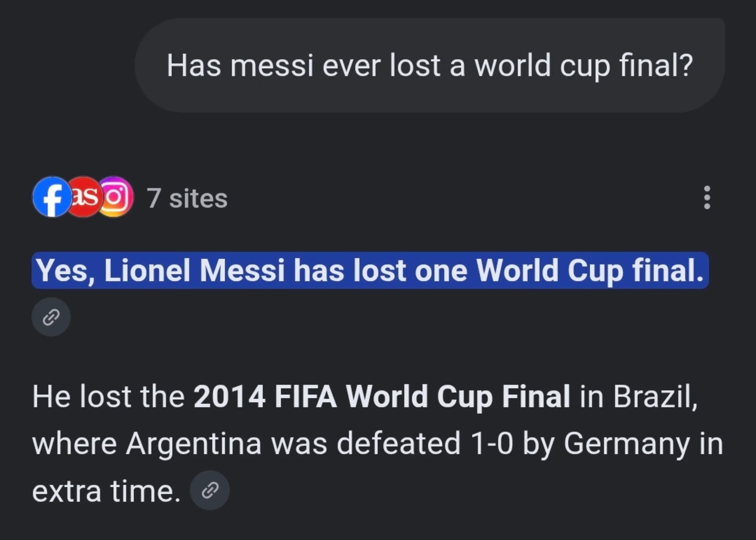
Task: Click the Instagram source icon
Action: (115, 197)
